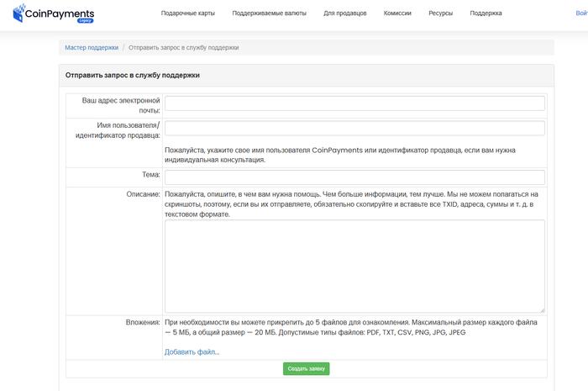Click the description hint mentioning TXID
This screenshot has width=588, height=391.
[x=351, y=204]
